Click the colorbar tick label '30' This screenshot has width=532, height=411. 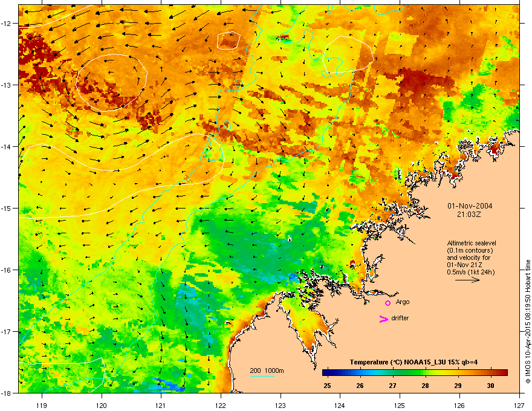490,386
